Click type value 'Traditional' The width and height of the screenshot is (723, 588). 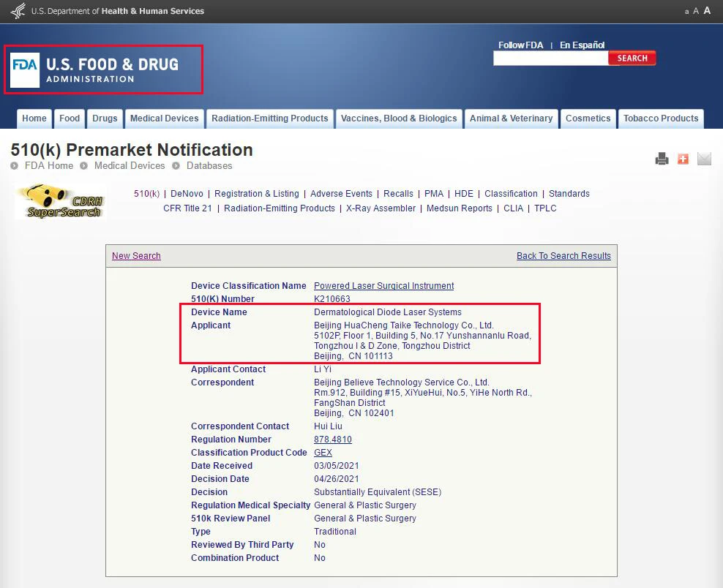point(335,531)
